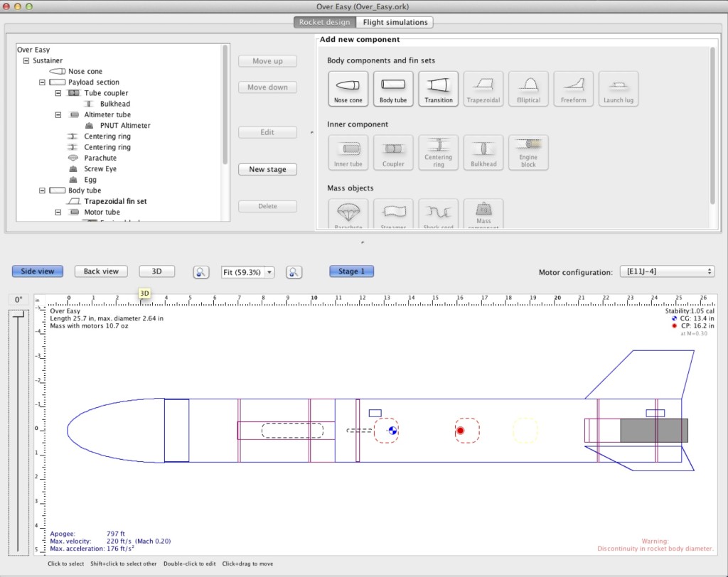Click the New stage button
The height and width of the screenshot is (577, 728).
click(x=267, y=169)
